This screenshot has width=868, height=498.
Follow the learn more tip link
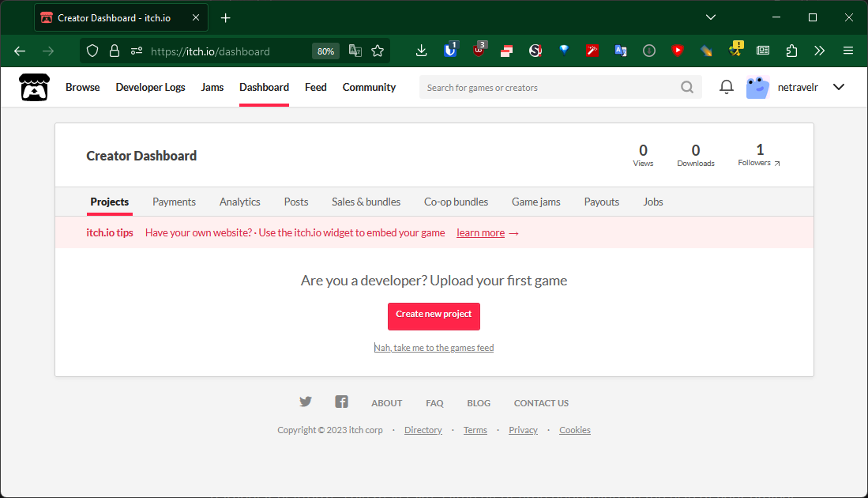[480, 232]
